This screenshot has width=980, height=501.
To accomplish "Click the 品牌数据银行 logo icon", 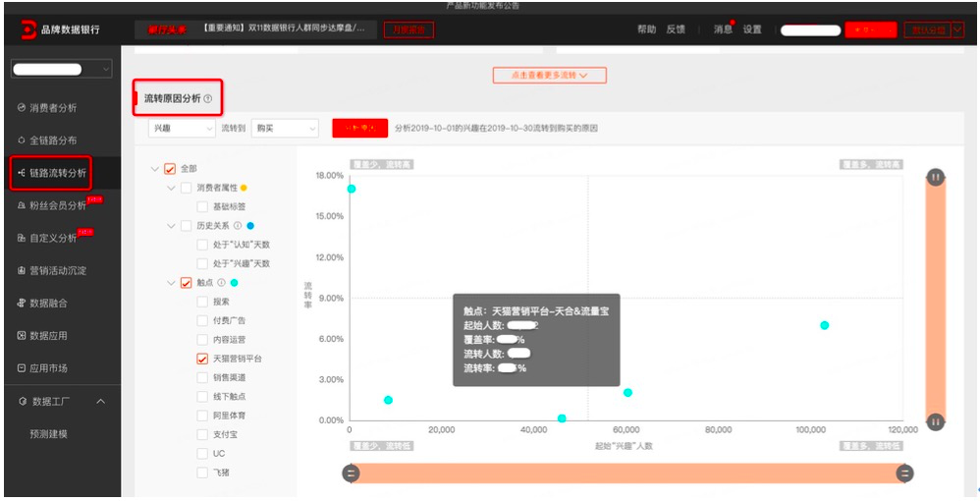I will [28, 29].
